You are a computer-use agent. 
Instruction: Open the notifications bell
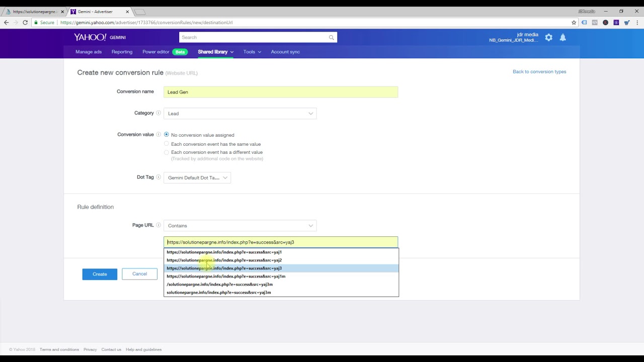(562, 37)
